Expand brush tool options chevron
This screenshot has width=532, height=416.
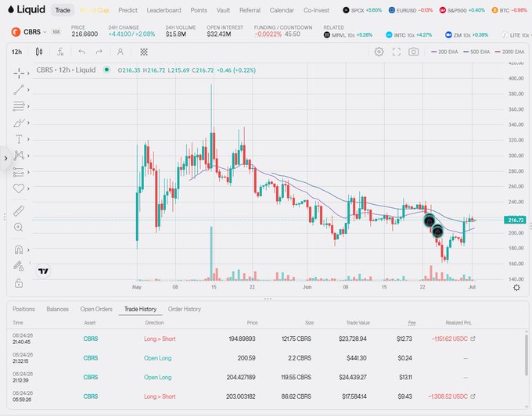click(x=28, y=123)
